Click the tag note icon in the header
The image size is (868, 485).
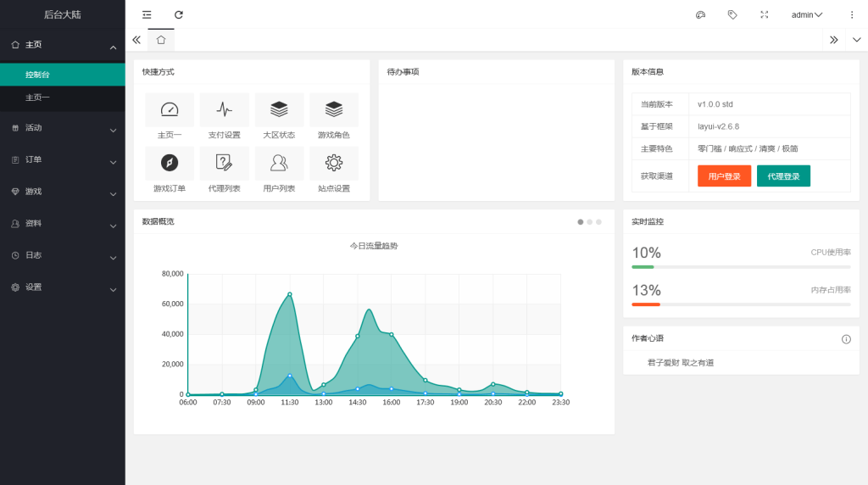pyautogui.click(x=732, y=15)
